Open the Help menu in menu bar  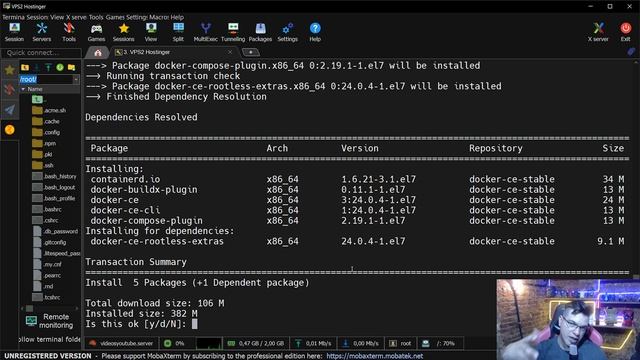tap(177, 17)
